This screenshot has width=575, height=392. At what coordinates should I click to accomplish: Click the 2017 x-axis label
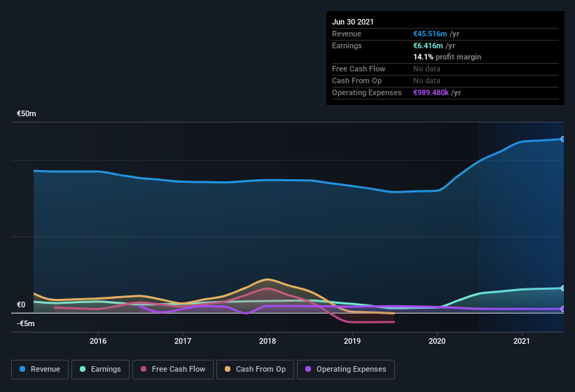click(183, 341)
